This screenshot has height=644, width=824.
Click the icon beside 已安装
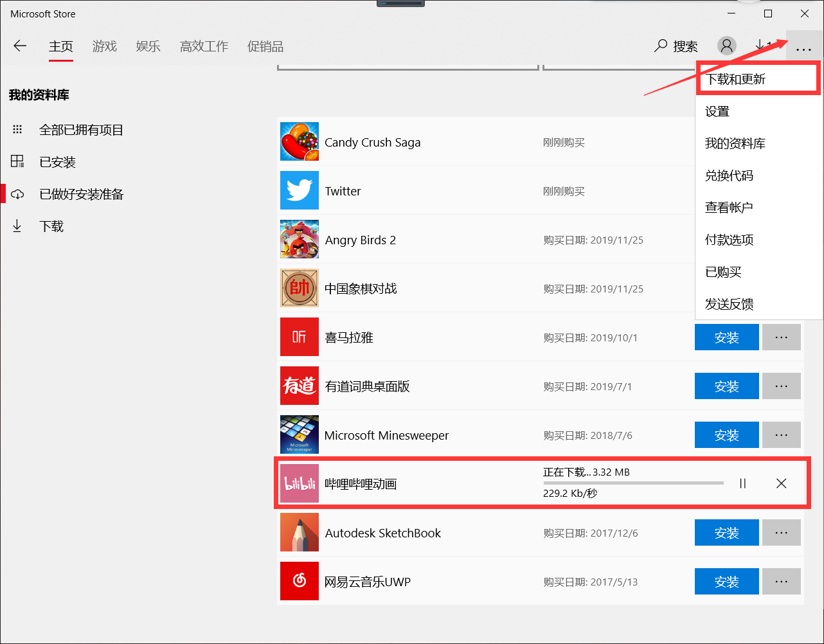tap(17, 161)
